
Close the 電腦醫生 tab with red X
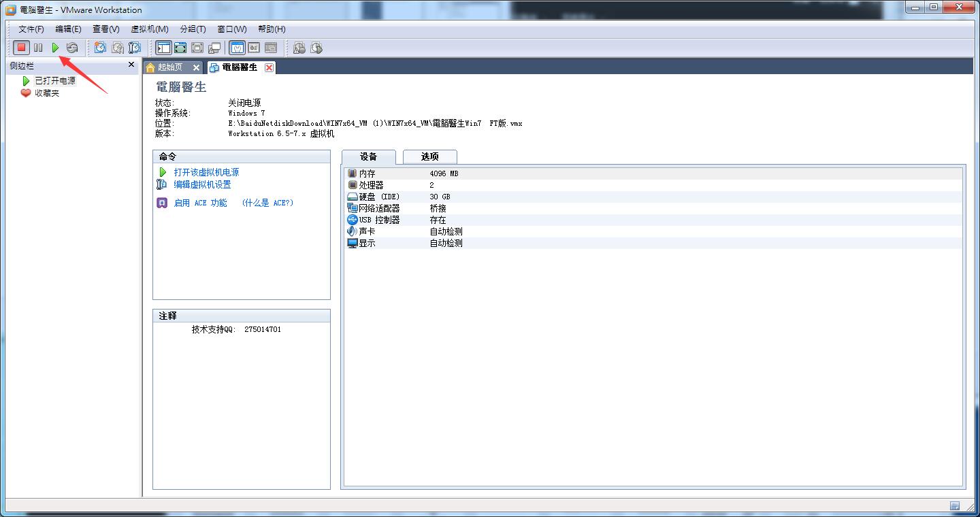(269, 67)
